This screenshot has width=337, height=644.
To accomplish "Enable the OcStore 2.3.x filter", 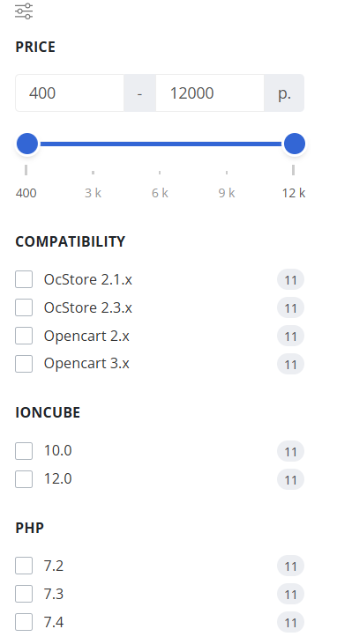I will (24, 307).
